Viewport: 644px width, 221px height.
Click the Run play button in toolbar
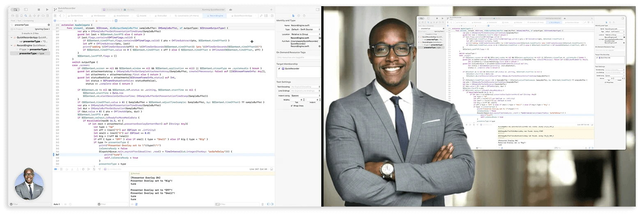[47, 9]
